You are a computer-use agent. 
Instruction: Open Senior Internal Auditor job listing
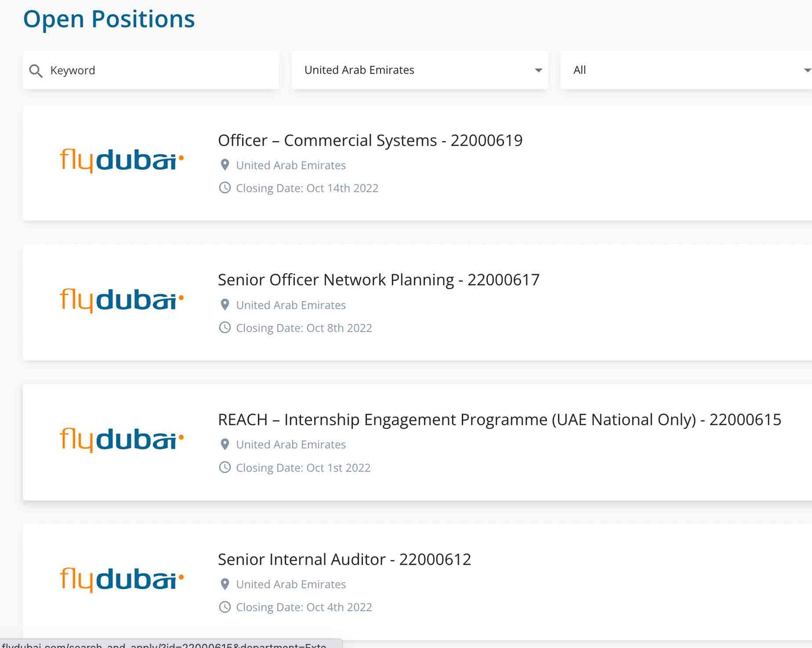pyautogui.click(x=344, y=560)
